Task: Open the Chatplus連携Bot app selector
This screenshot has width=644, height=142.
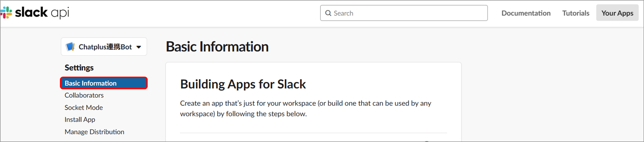Action: pyautogui.click(x=104, y=47)
